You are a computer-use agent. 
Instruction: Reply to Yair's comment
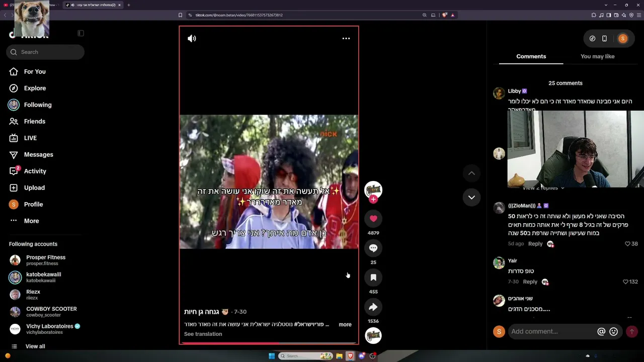[530, 282]
